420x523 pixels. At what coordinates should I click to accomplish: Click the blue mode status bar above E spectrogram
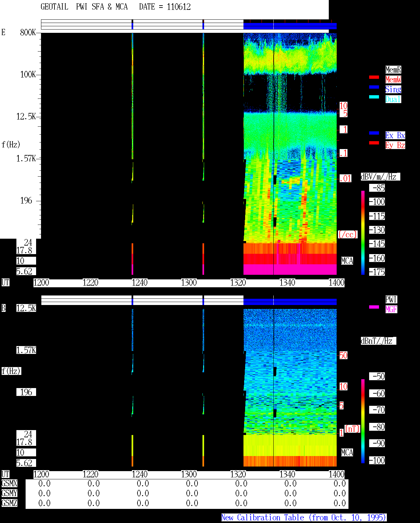coord(290,26)
